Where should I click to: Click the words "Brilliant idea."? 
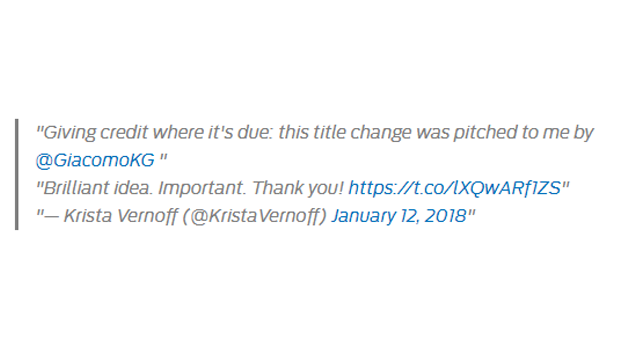pos(98,188)
